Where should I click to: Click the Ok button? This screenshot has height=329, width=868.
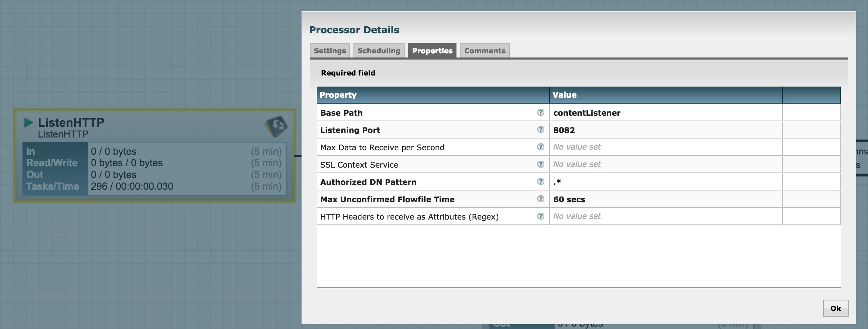835,308
